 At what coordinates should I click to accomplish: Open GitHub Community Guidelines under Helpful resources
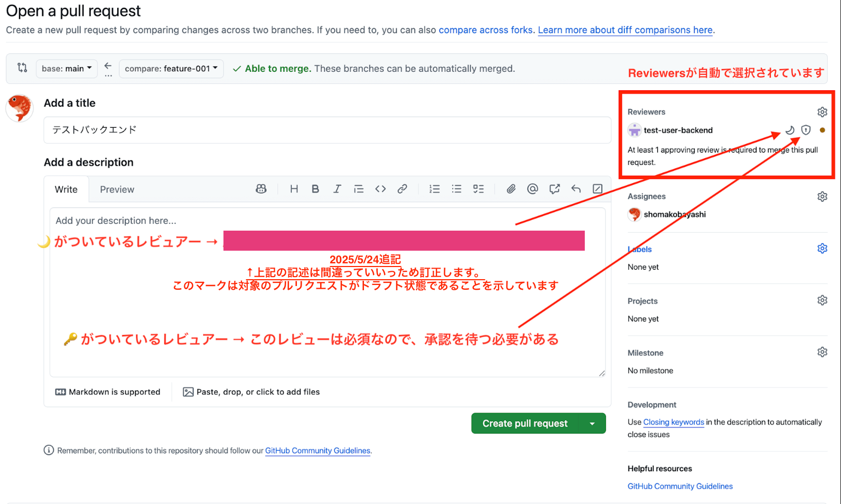tap(680, 486)
